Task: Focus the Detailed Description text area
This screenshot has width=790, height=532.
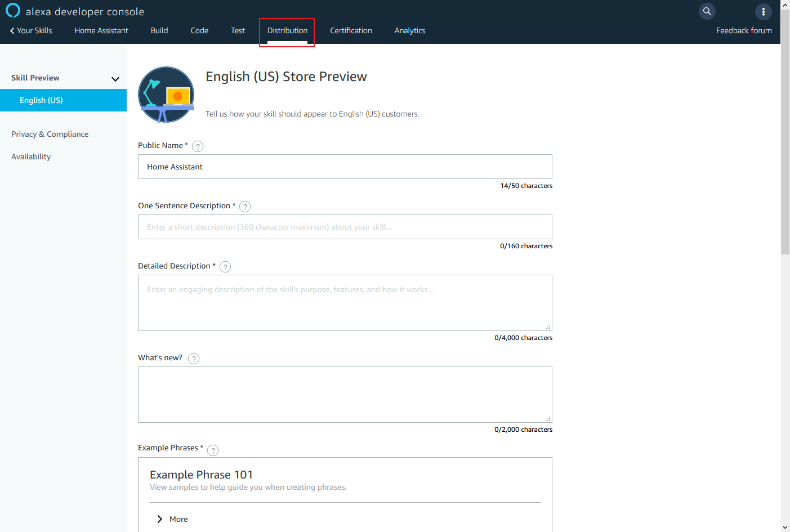Action: click(345, 303)
